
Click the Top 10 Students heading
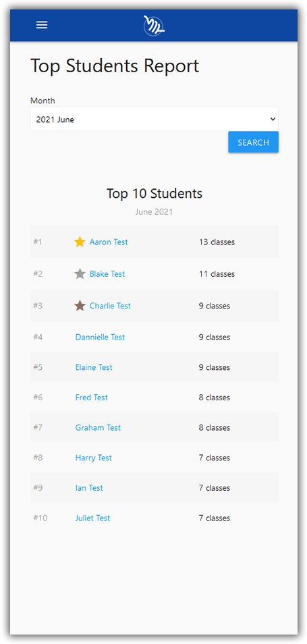[155, 193]
